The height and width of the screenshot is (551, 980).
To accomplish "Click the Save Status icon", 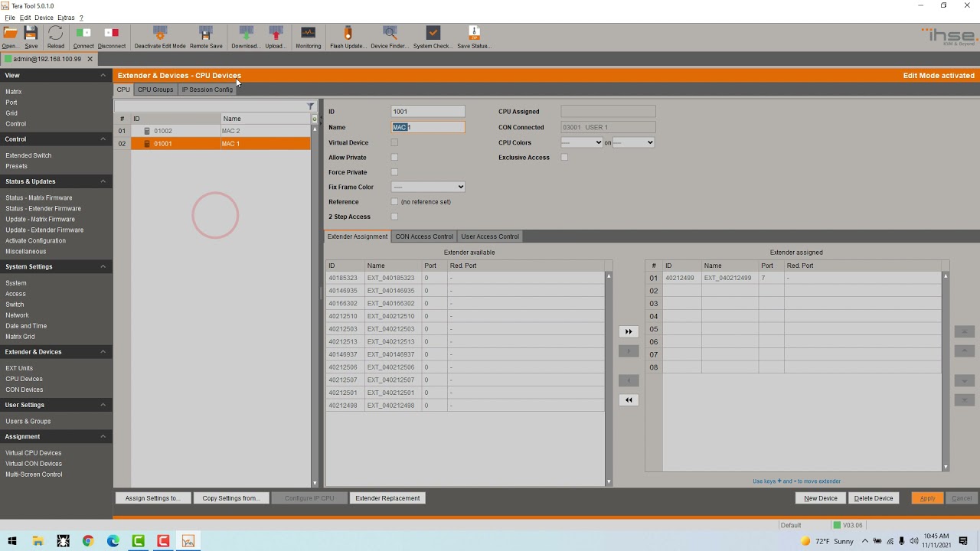I will 474,33.
